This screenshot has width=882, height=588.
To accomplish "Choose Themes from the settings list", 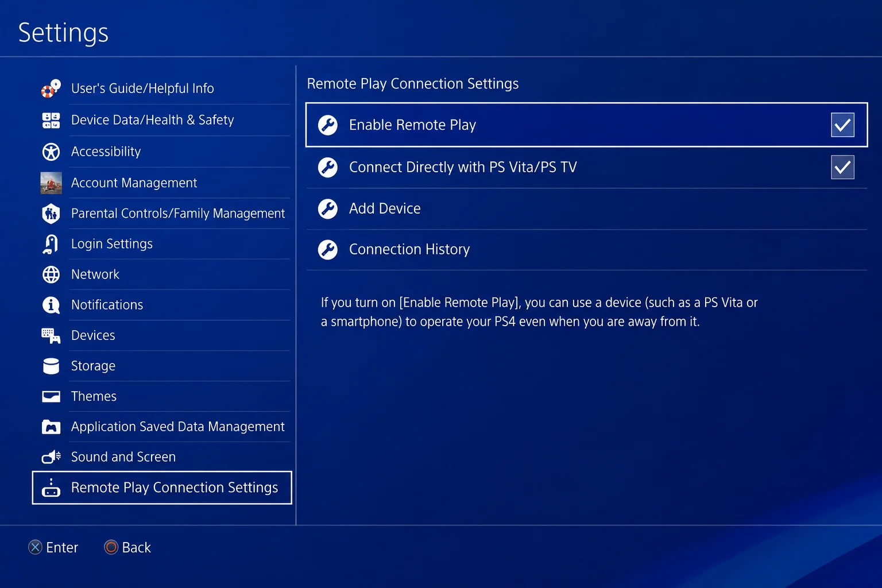I will click(x=162, y=396).
